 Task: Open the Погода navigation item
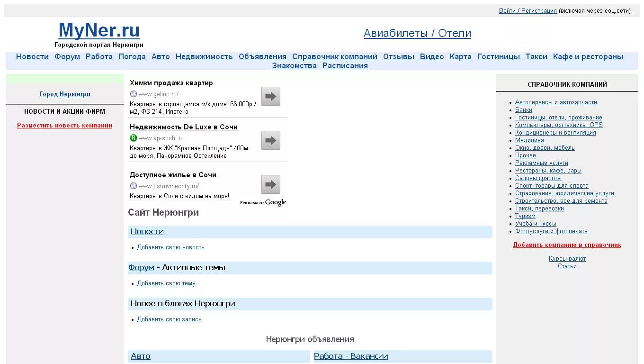[132, 56]
